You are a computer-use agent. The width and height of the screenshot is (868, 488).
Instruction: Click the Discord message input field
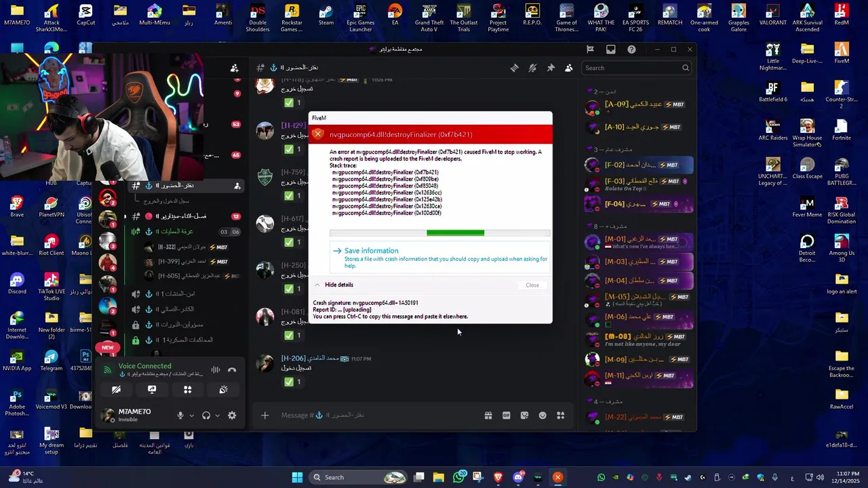click(x=376, y=415)
